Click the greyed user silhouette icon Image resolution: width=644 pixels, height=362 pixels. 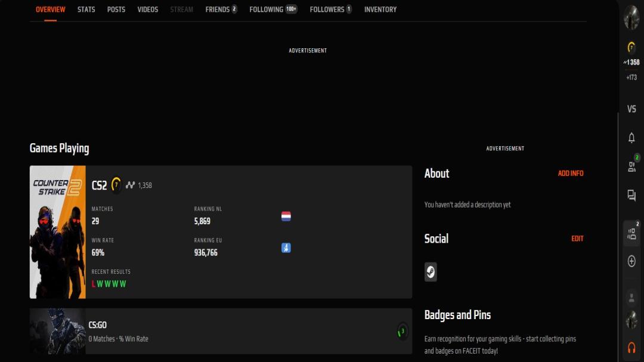point(631,298)
